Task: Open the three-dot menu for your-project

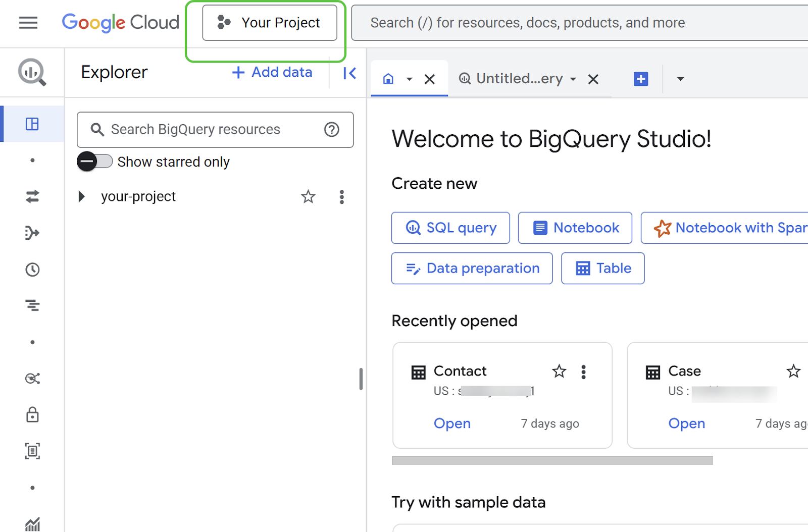Action: [x=342, y=197]
